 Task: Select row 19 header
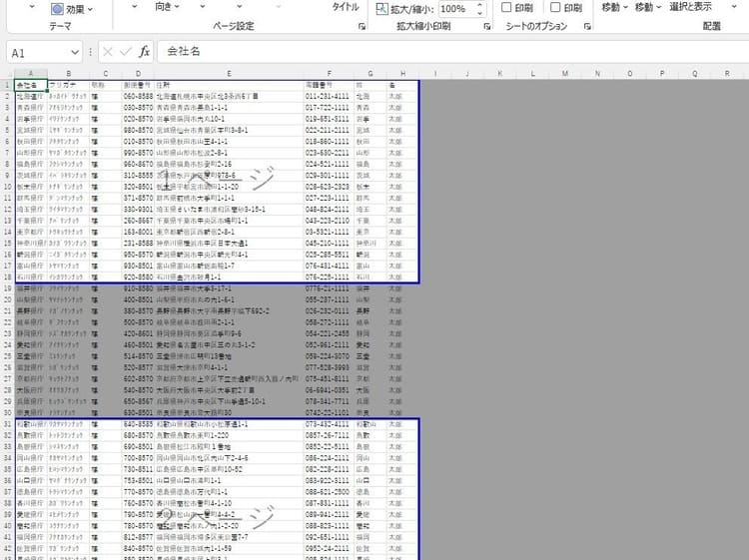coord(7,288)
